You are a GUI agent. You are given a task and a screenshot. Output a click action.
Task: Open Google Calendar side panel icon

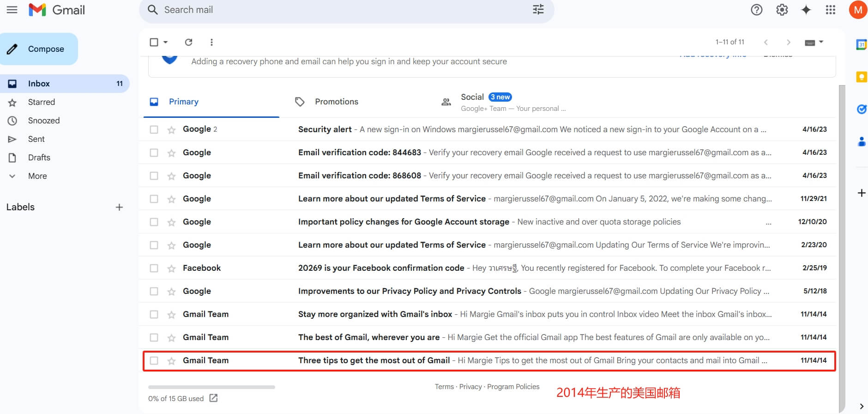pos(862,44)
